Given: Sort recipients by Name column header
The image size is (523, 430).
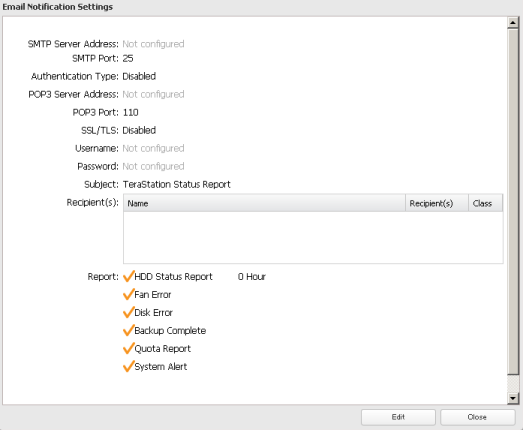Looking at the screenshot, I should point(265,203).
